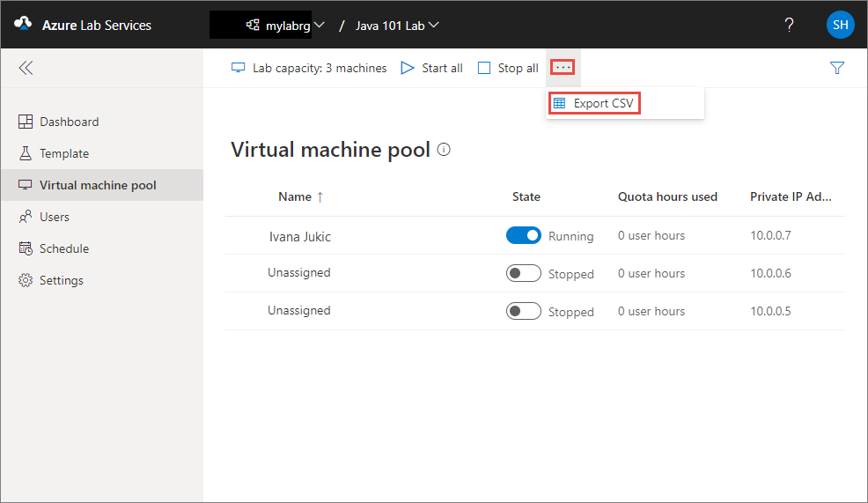Toggle on the VM with IP 10.0.0.5
Viewport: 868px width, 503px height.
(524, 311)
